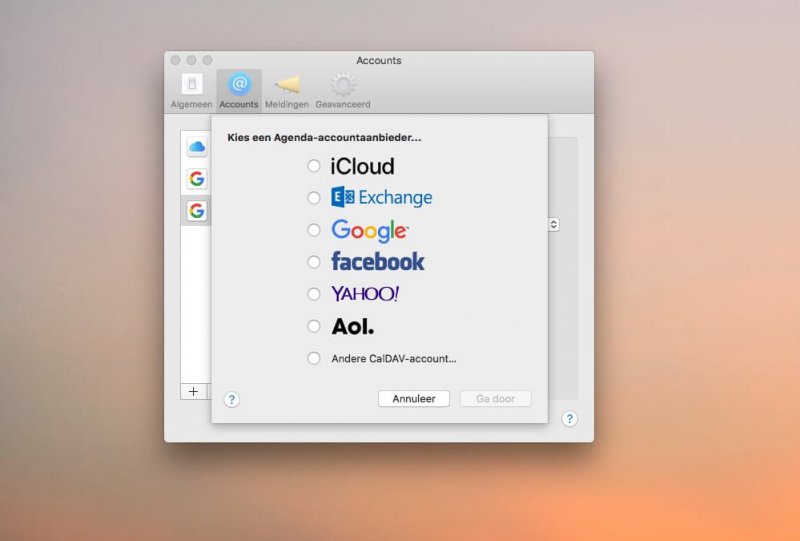Viewport: 800px width, 541px height.
Task: Click the Google logo
Action: tap(370, 231)
